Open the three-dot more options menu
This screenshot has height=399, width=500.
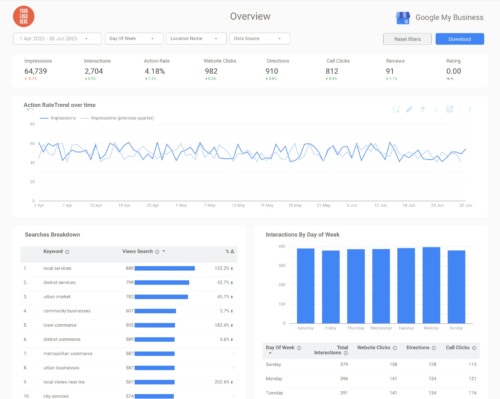click(x=470, y=109)
